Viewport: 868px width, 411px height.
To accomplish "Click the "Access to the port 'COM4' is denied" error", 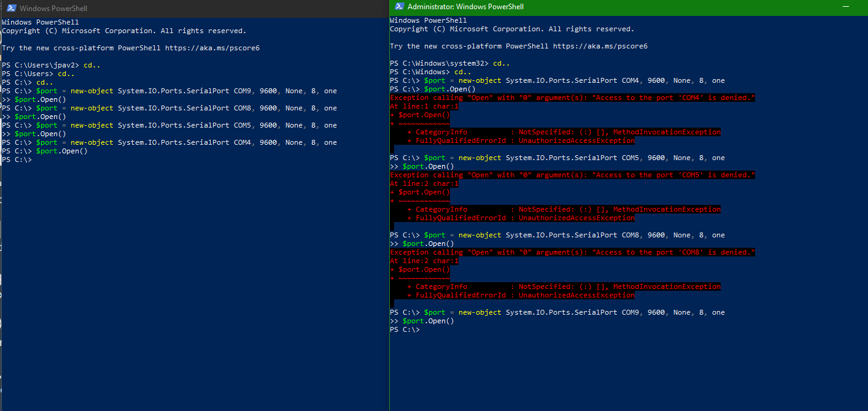I will [x=572, y=98].
